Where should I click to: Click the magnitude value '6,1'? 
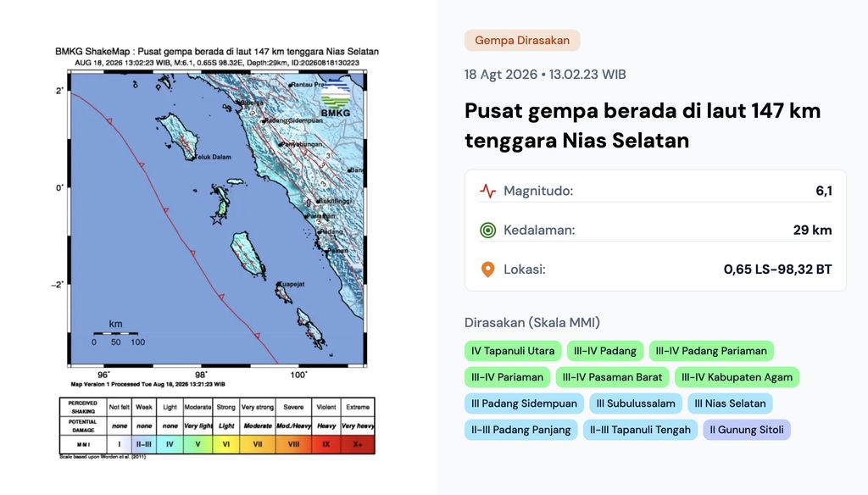824,191
